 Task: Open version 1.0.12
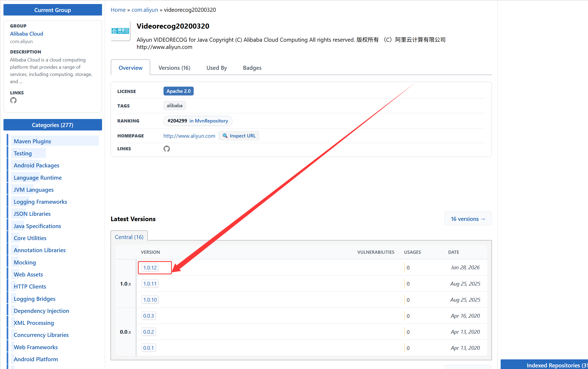tap(150, 268)
